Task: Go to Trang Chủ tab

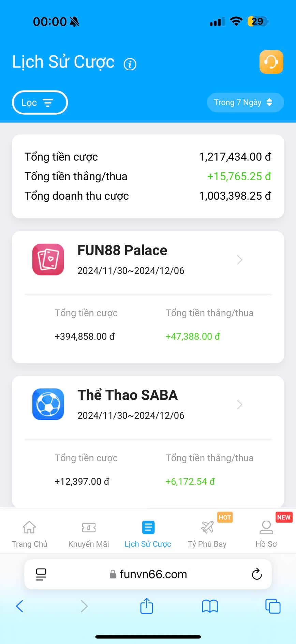Action: 29,533
